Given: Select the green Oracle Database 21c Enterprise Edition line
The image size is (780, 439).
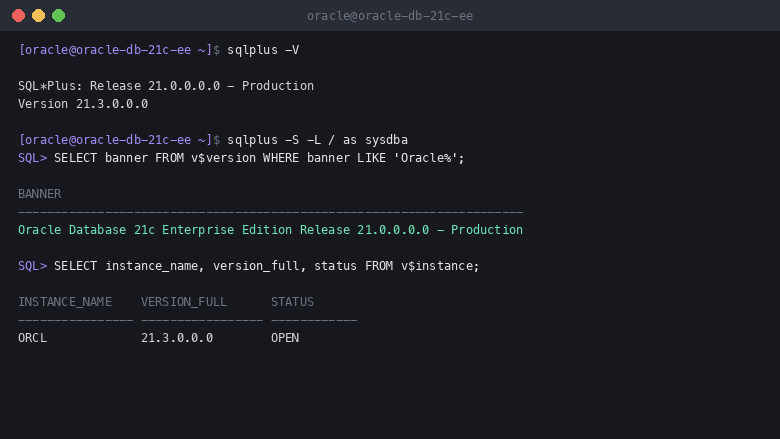Looking at the screenshot, I should (271, 230).
